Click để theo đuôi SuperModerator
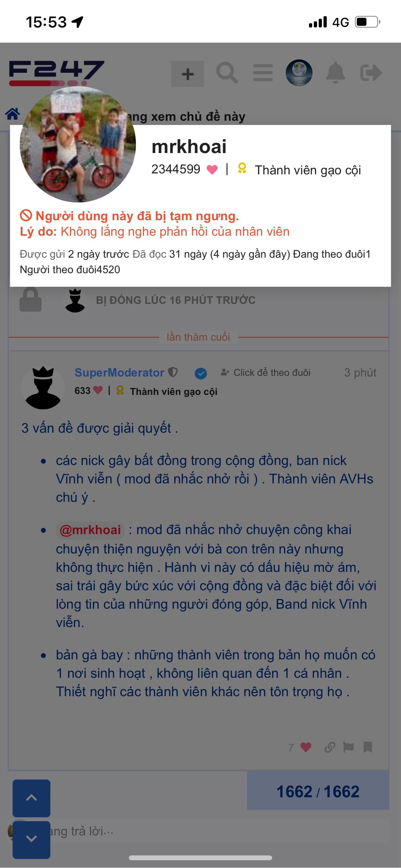Viewport: 401px width, 868px height. pos(265,372)
